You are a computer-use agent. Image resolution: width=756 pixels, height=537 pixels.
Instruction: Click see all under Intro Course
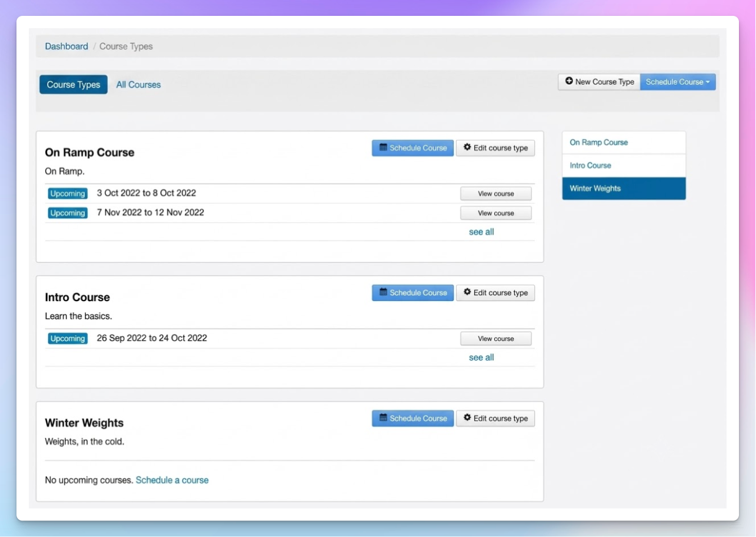pos(481,358)
